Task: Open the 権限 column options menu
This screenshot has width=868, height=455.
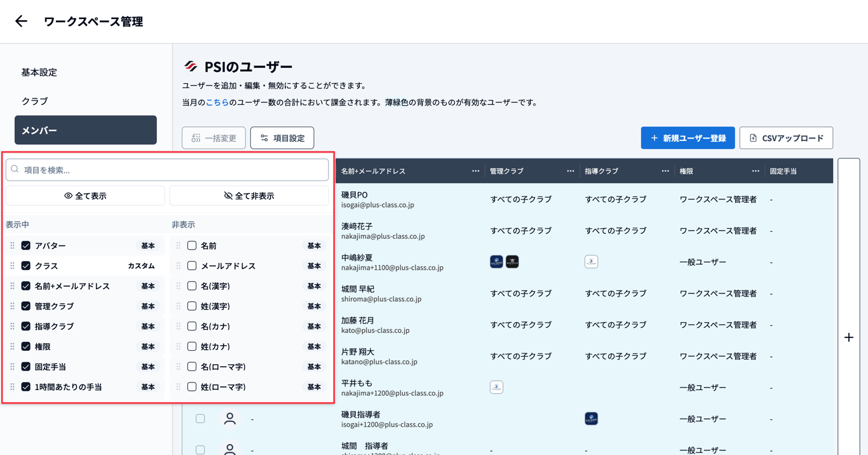Action: (x=755, y=171)
